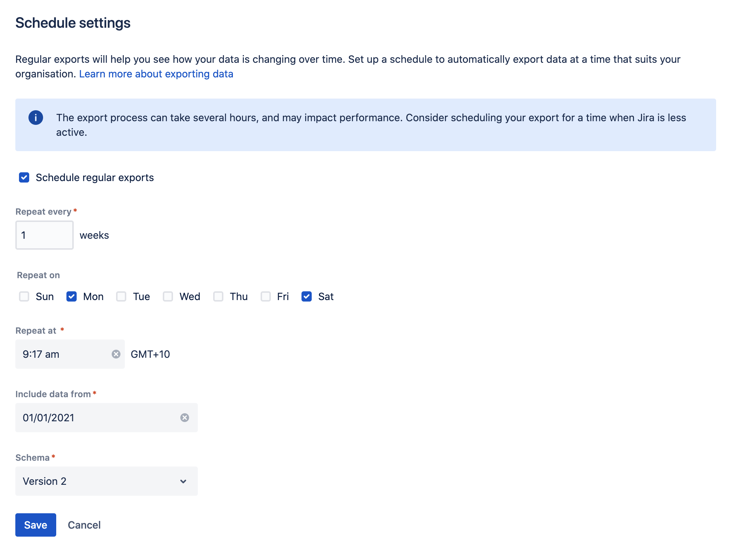This screenshot has width=730, height=560.
Task: Click the info icon in the blue banner
Action: 36,118
